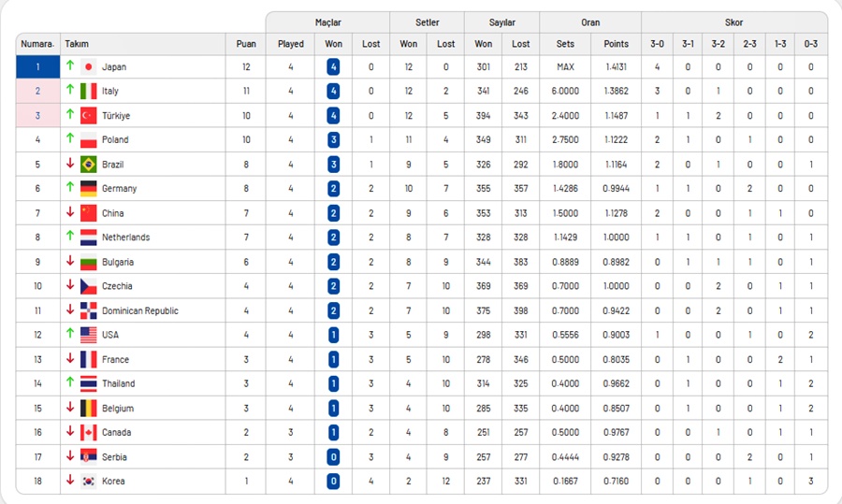Image resolution: width=842 pixels, height=504 pixels.
Task: Click the Korea flag icon
Action: [x=89, y=482]
